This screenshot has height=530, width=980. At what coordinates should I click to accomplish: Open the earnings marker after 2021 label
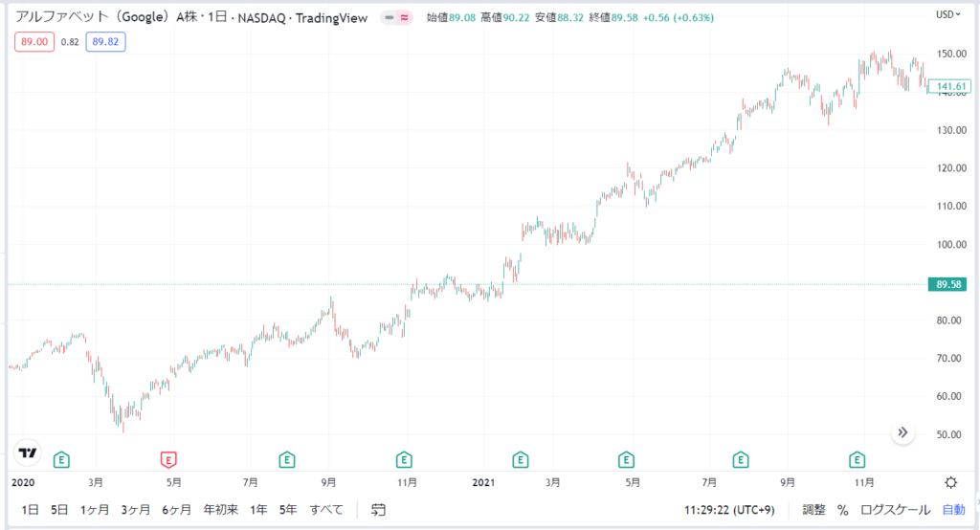(520, 460)
